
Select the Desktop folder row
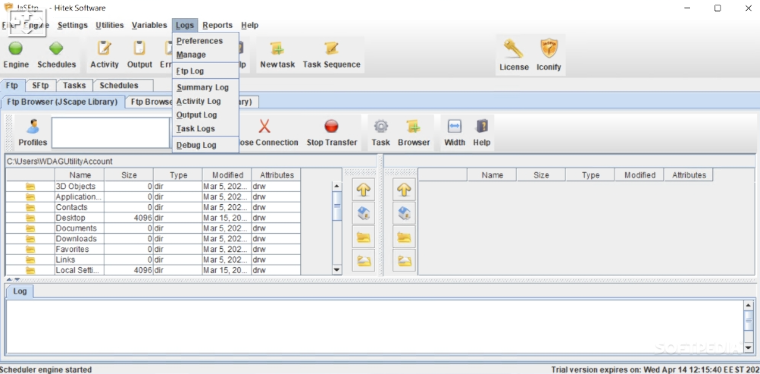(153, 218)
